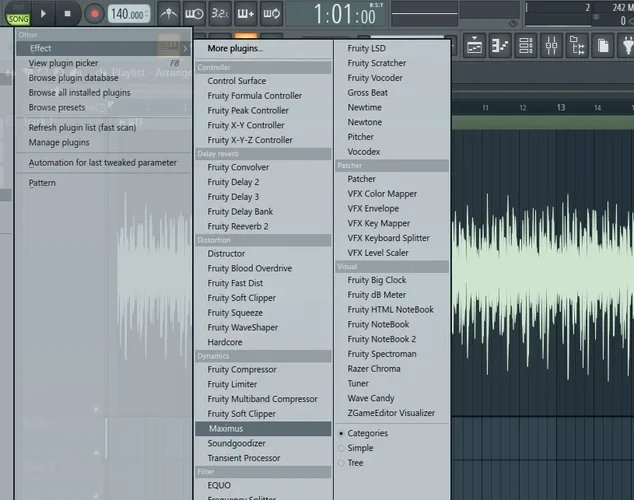This screenshot has height=500, width=634.
Task: Click Manage plugins entry
Action: (59, 142)
